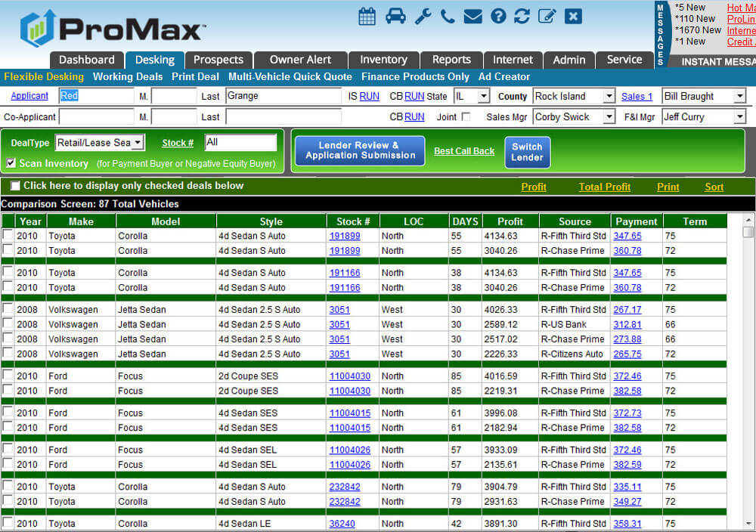Open the Hot link in messages panel

(741, 8)
